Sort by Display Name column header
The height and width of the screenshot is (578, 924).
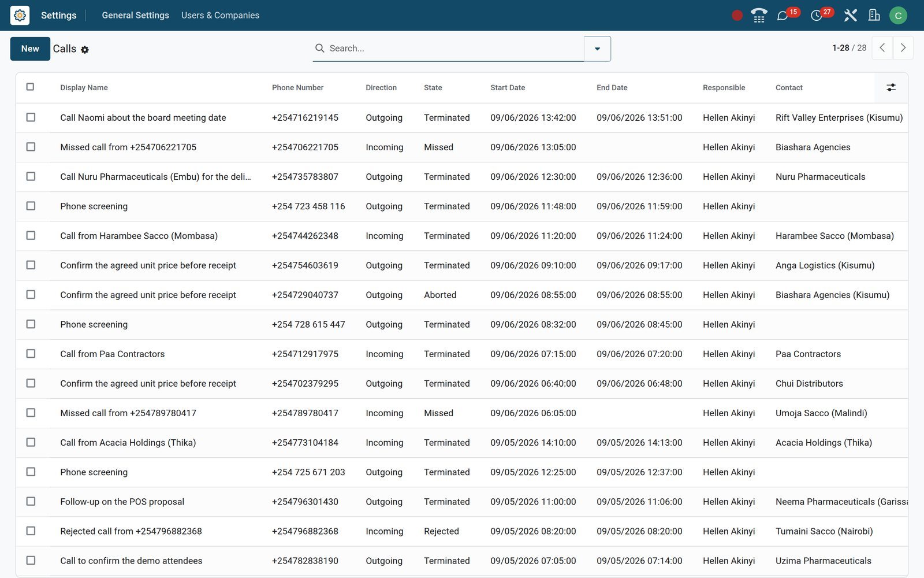[84, 88]
